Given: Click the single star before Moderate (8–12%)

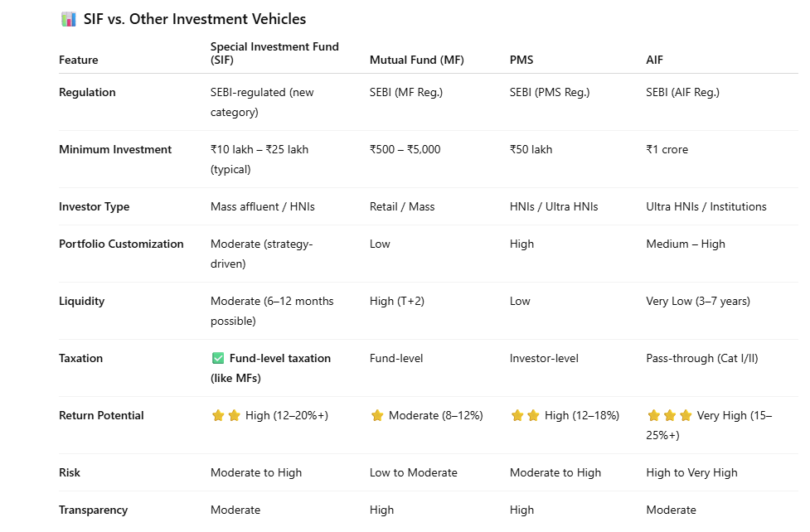Looking at the screenshot, I should [x=377, y=416].
